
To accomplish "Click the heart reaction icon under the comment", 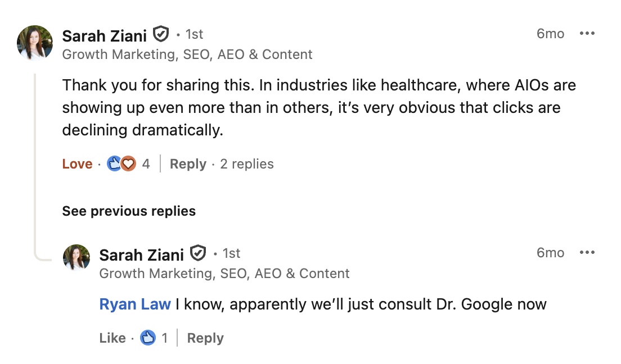I will coord(128,163).
